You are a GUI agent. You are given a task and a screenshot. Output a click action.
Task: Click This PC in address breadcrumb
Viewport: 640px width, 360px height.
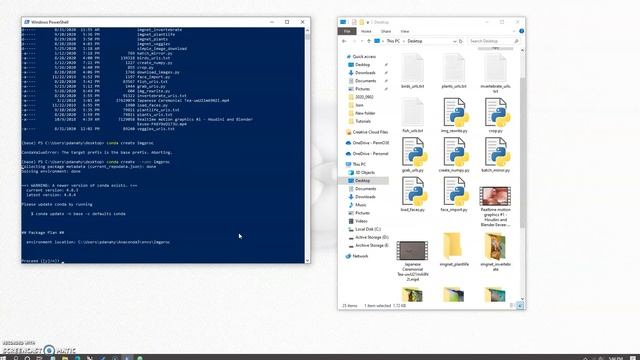393,41
